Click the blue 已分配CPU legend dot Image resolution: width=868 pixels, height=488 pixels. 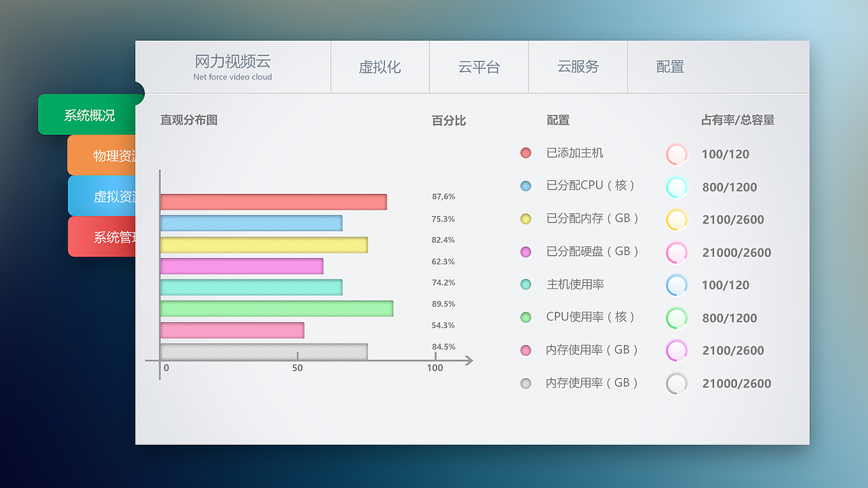[x=526, y=186]
